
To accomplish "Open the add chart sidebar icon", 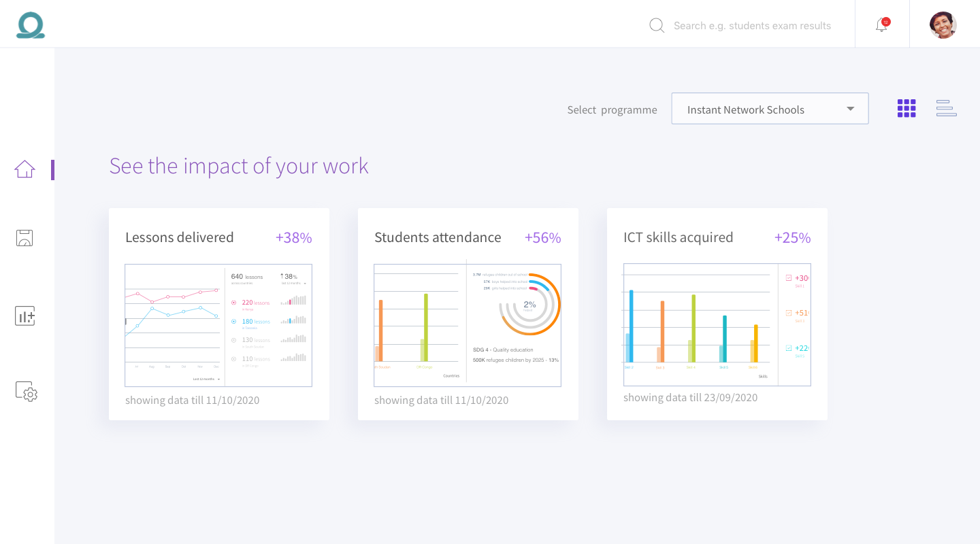I will [24, 316].
